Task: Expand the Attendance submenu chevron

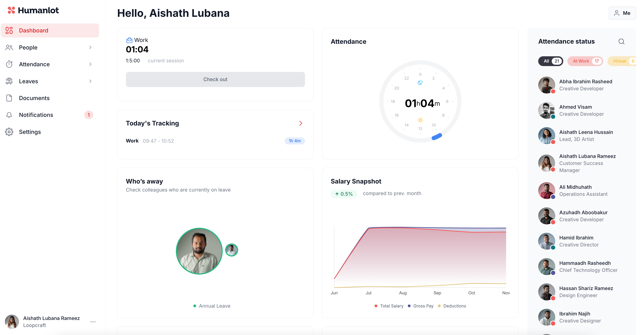Action: pyautogui.click(x=90, y=64)
